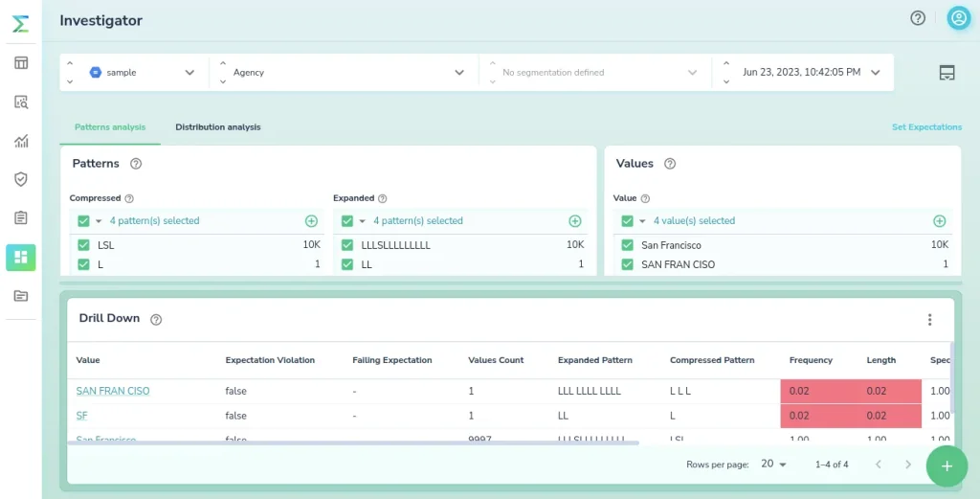This screenshot has height=499, width=980.
Task: Toggle the LL expanded pattern checkbox
Action: (x=347, y=264)
